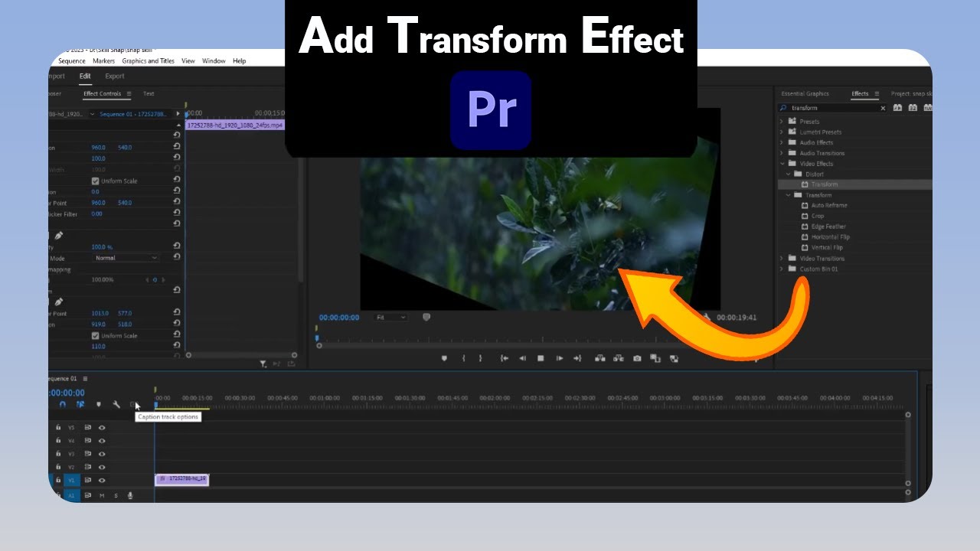Solo the A1 audio track

pyautogui.click(x=116, y=496)
